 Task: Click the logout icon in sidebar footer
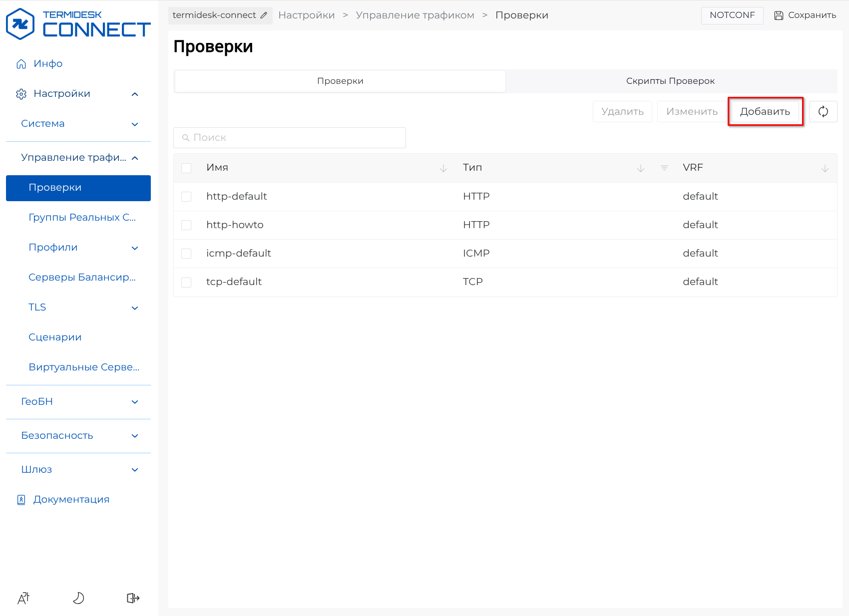coord(133,598)
